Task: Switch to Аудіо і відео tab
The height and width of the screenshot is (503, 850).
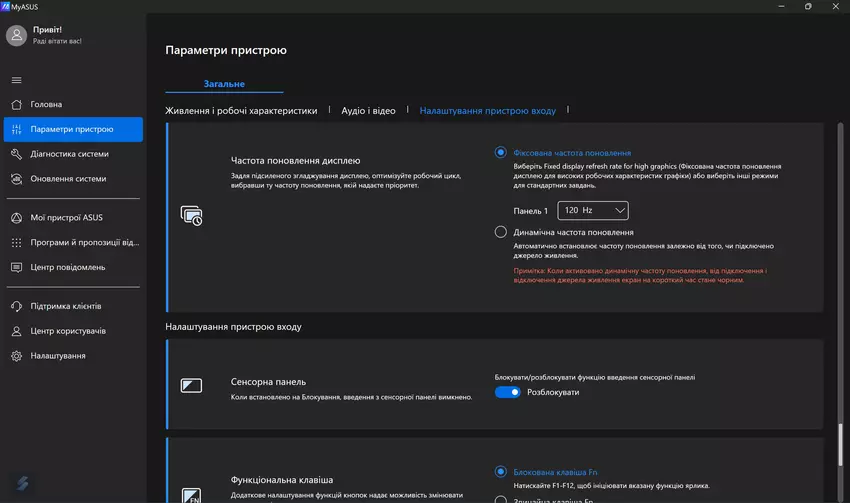Action: coord(368,111)
